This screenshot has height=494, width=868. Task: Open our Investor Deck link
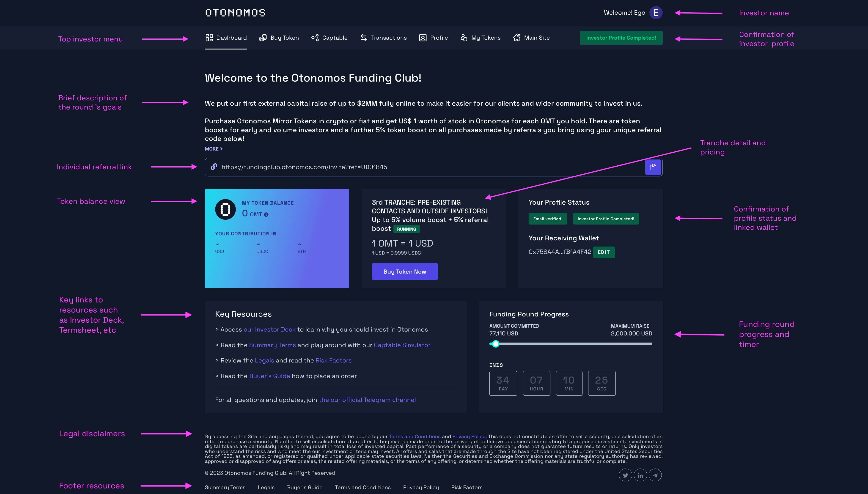pyautogui.click(x=269, y=329)
